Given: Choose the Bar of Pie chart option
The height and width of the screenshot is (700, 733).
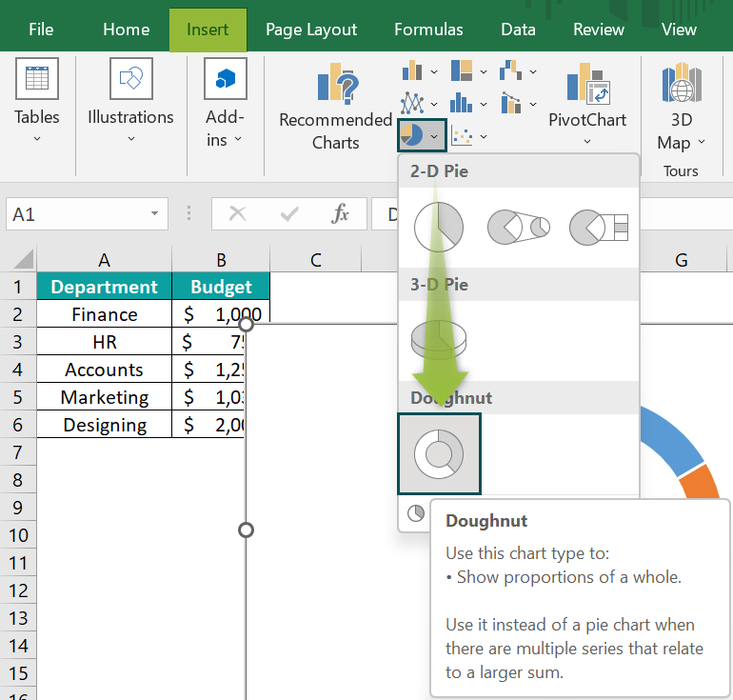Looking at the screenshot, I should [599, 228].
